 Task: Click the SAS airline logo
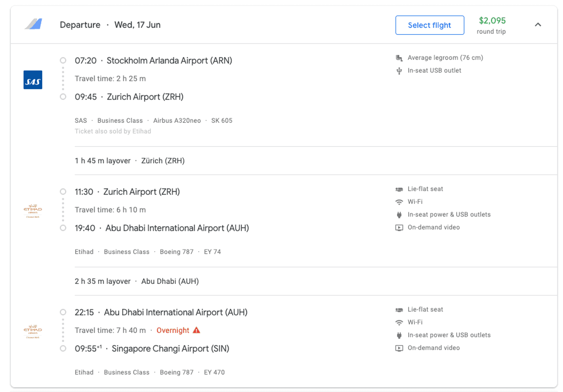(x=33, y=80)
